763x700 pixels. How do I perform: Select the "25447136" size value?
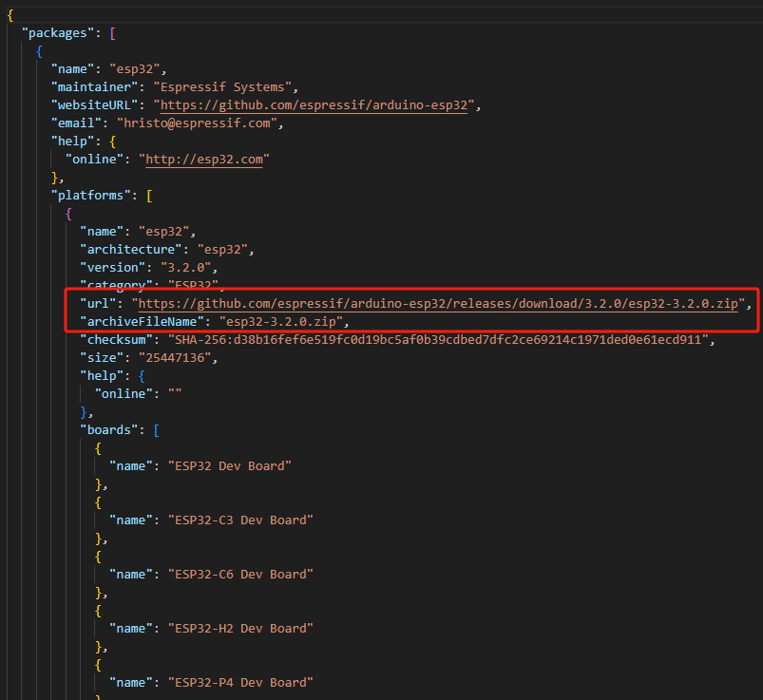[x=175, y=357]
